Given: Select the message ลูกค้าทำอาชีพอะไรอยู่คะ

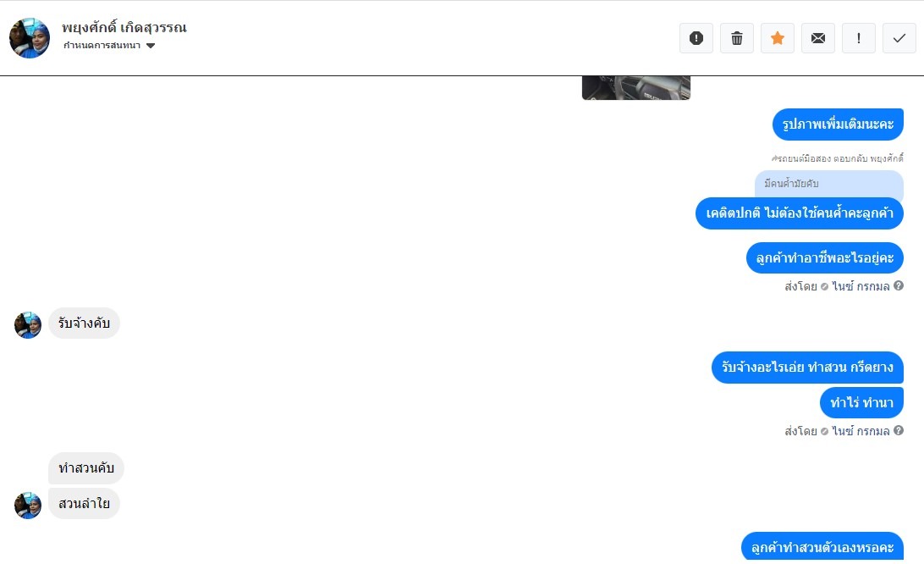Looking at the screenshot, I should [825, 257].
